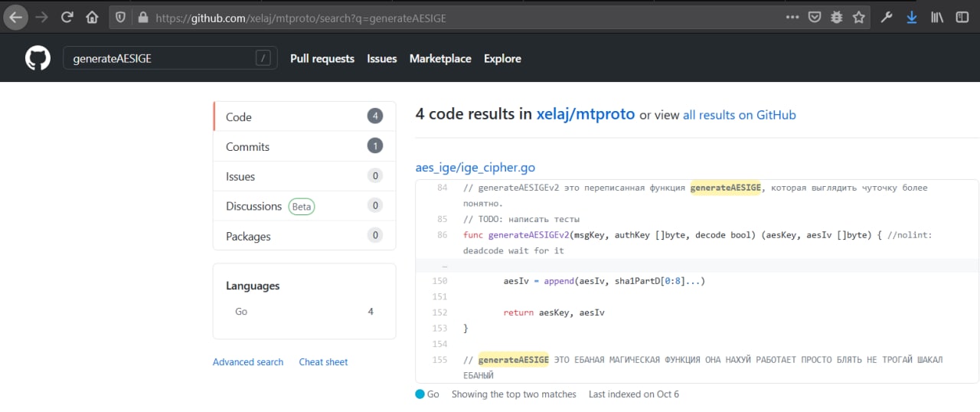Click the Languages heading
Screen dimensions: 980x412
253,286
